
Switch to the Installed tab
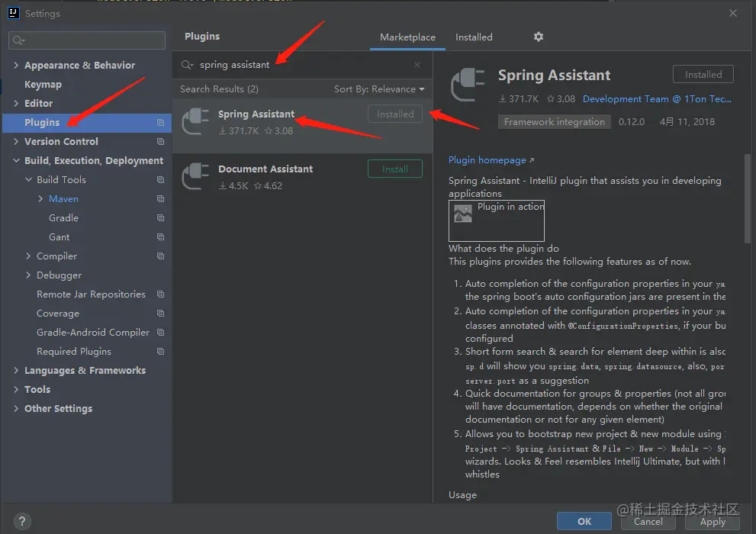[474, 37]
